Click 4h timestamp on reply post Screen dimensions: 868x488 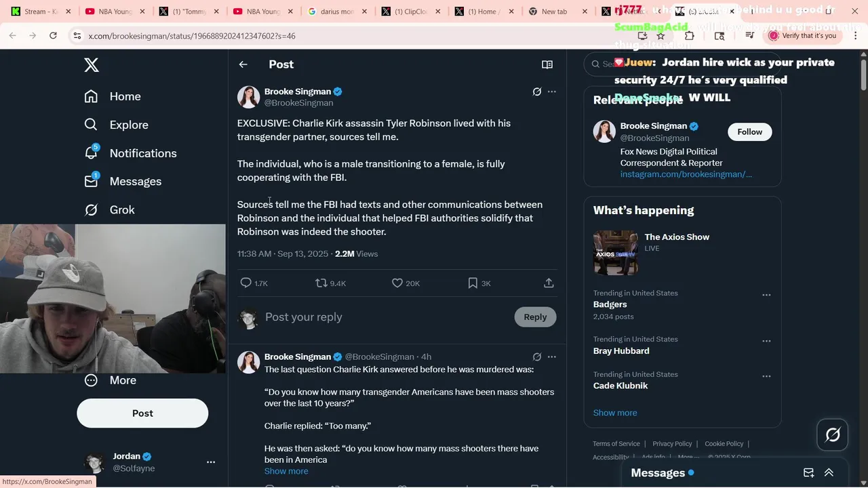pyautogui.click(x=426, y=357)
